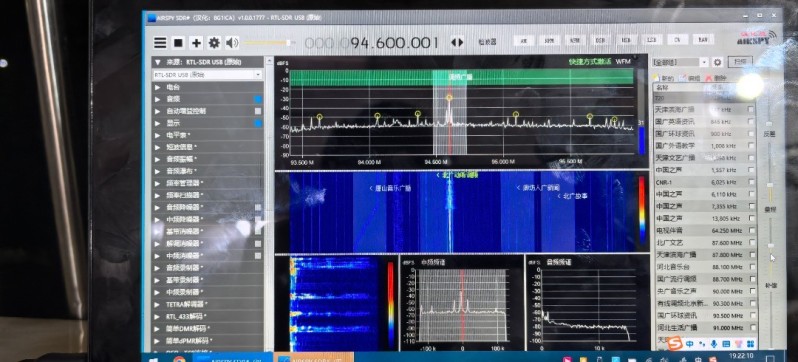Click the tuning-mode arrows beside the frequency
The width and height of the screenshot is (798, 362).
457,42
